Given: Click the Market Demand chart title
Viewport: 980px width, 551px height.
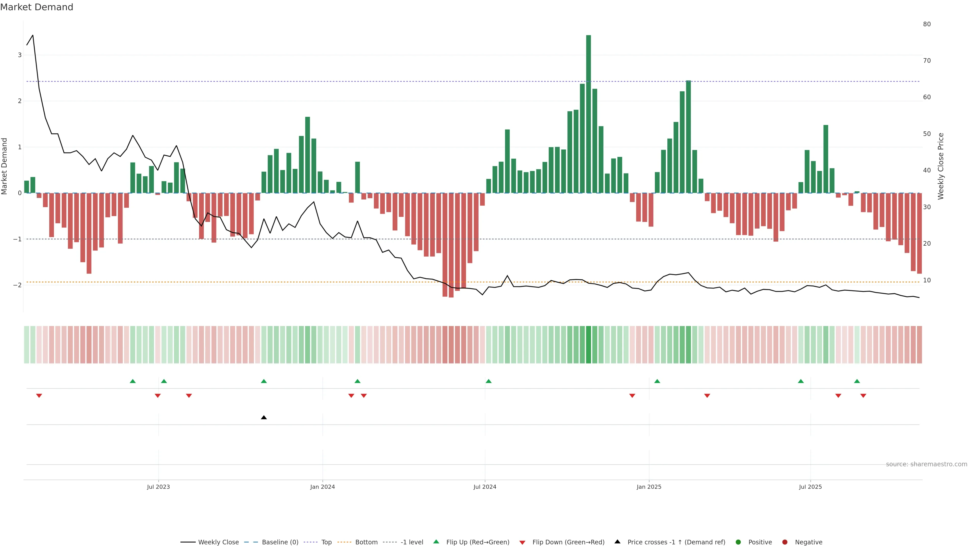Looking at the screenshot, I should (37, 7).
